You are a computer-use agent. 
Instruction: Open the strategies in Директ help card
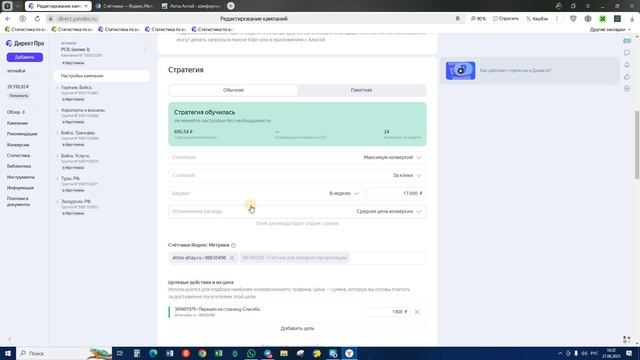[530, 71]
